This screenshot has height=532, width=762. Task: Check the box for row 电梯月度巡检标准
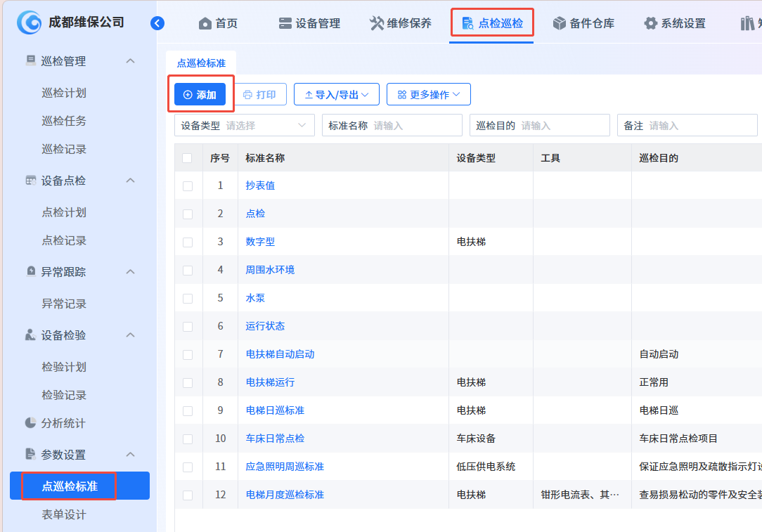188,495
